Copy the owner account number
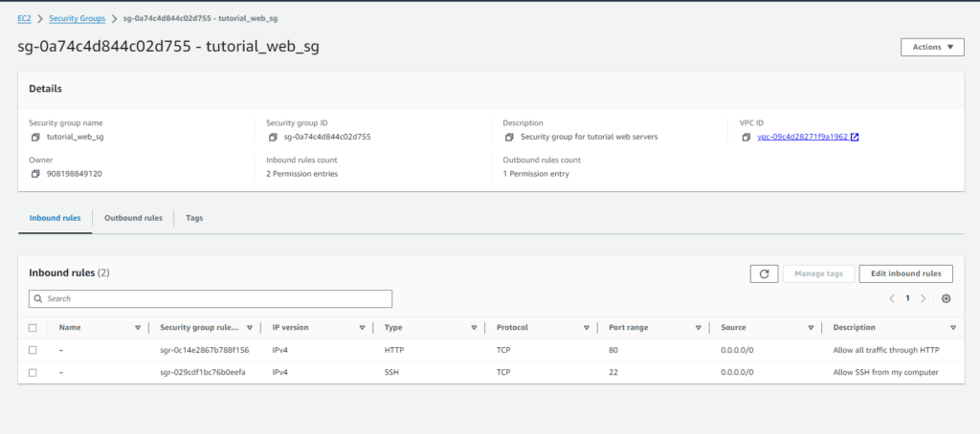Viewport: 980px width, 434px height. pyautogui.click(x=35, y=174)
